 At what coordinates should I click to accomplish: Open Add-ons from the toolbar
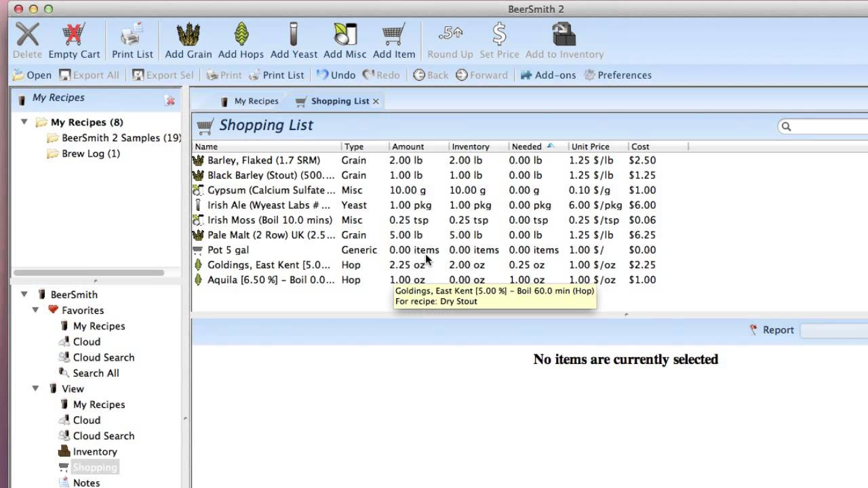[548, 75]
